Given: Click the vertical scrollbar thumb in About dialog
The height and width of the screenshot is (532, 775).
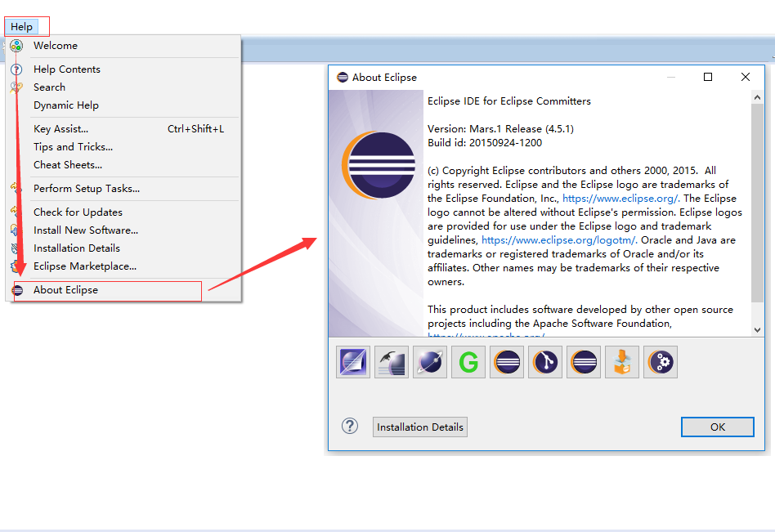Looking at the screenshot, I should (x=757, y=203).
